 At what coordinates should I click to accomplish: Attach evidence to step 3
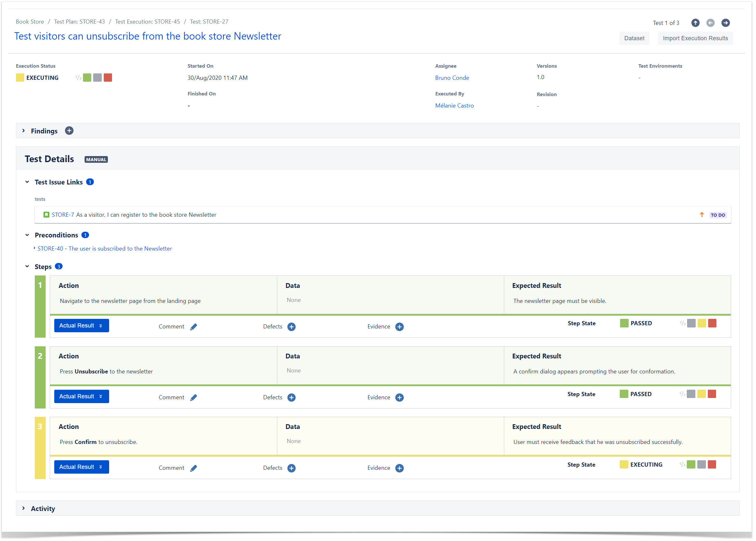pos(399,468)
